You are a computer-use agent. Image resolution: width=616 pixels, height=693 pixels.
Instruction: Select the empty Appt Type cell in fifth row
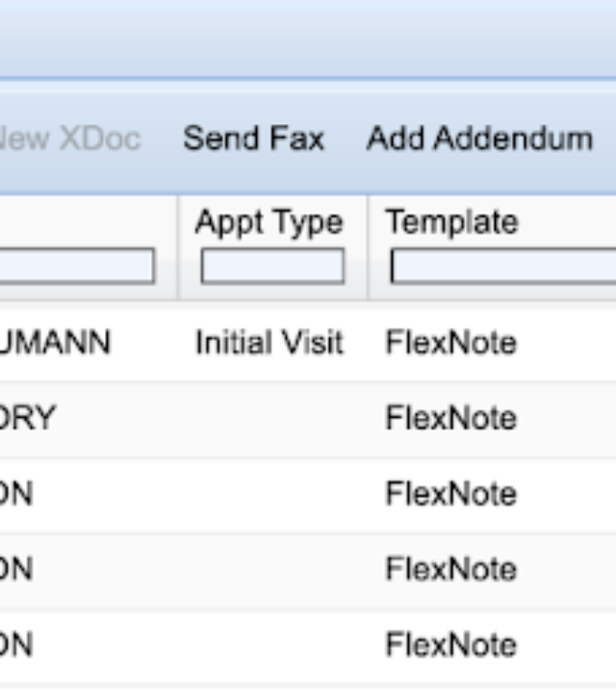point(271,644)
